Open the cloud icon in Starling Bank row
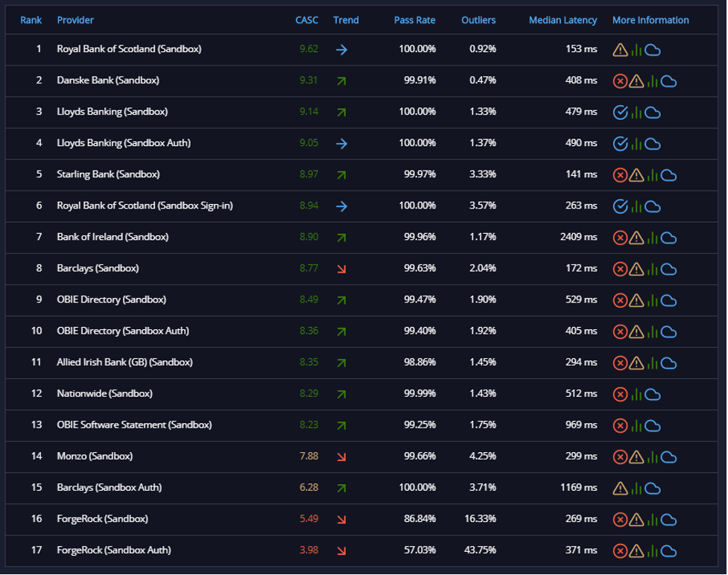The image size is (728, 575). point(668,176)
